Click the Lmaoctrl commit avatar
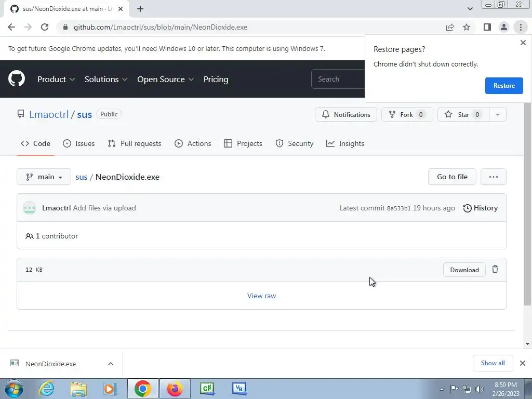This screenshot has width=532, height=399. 30,208
